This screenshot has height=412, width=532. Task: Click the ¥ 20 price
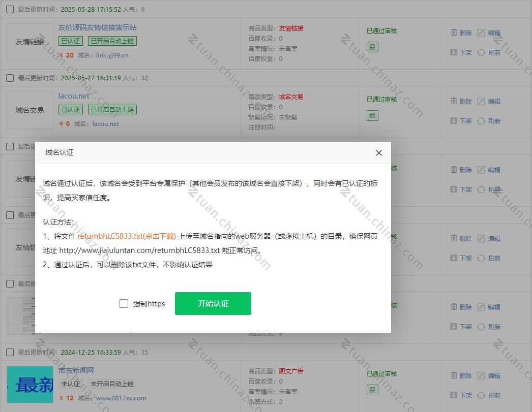coord(66,55)
